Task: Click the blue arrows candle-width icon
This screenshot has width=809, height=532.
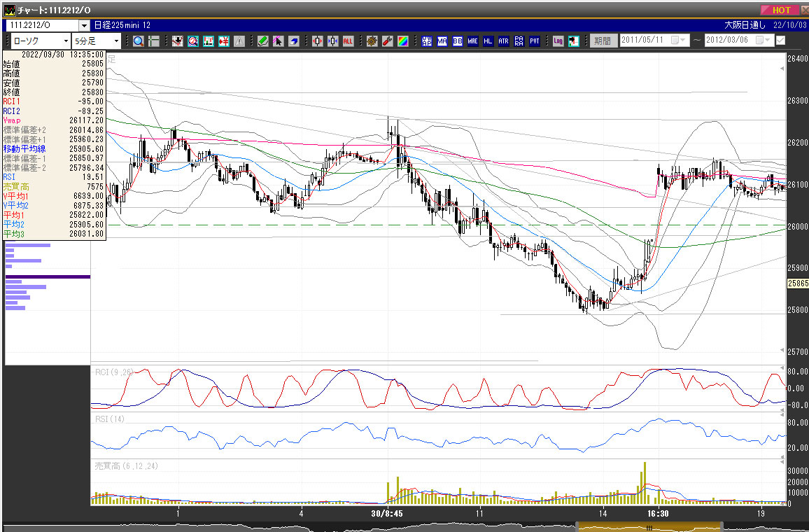Action: click(333, 41)
